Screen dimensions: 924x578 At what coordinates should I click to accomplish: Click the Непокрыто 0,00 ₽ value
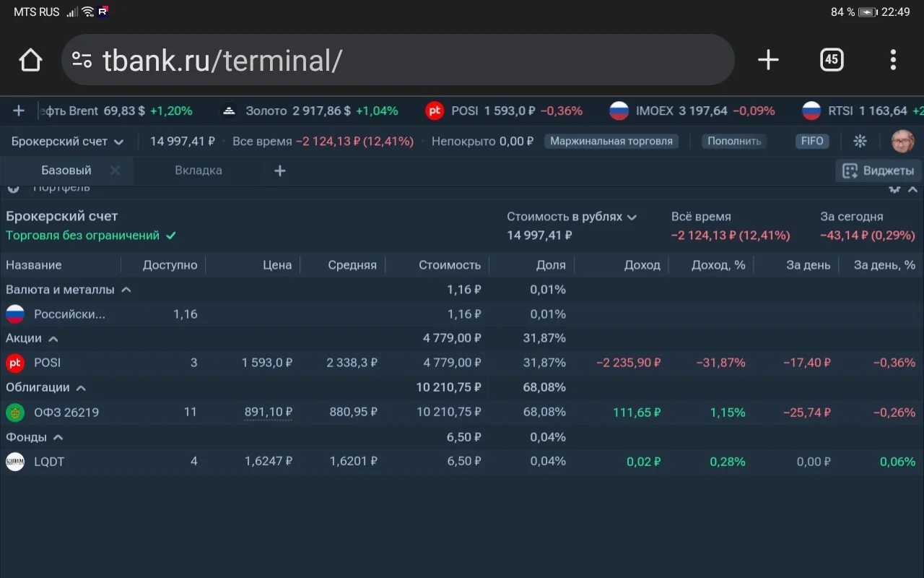[482, 142]
